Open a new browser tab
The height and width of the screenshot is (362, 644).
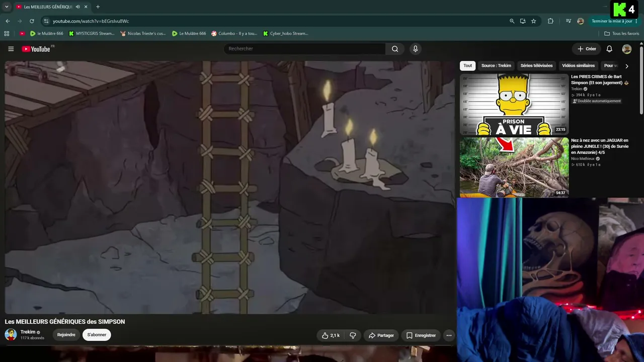[x=98, y=7]
